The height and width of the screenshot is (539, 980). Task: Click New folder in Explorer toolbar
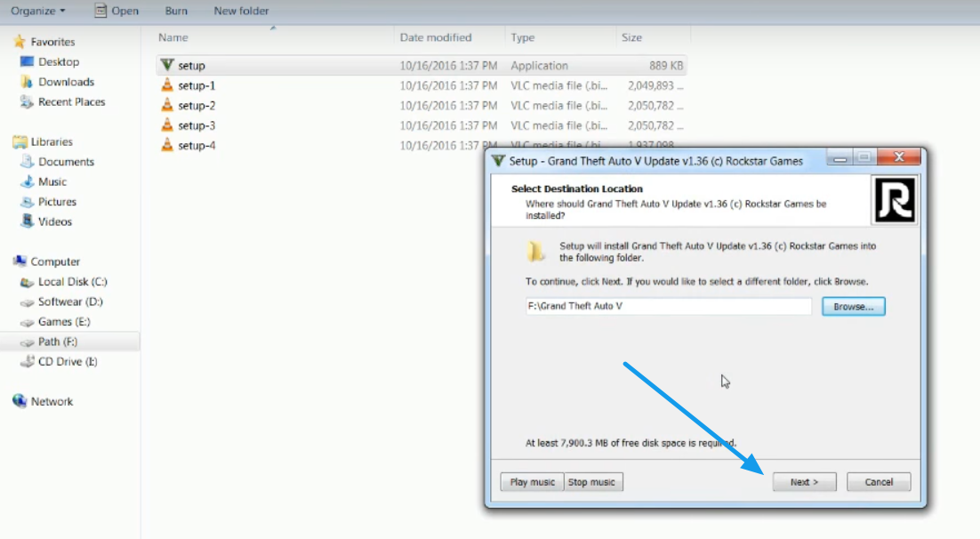(241, 11)
